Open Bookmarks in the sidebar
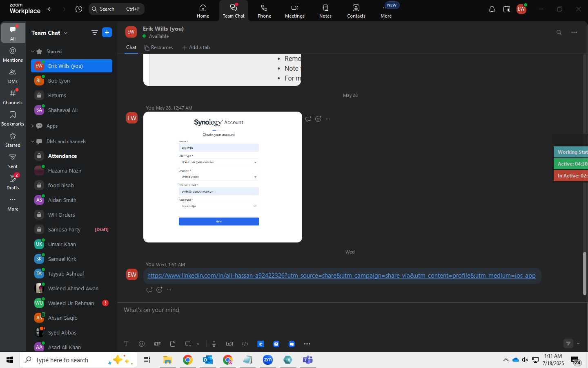Screen dimensions: 588x368 click(13, 118)
